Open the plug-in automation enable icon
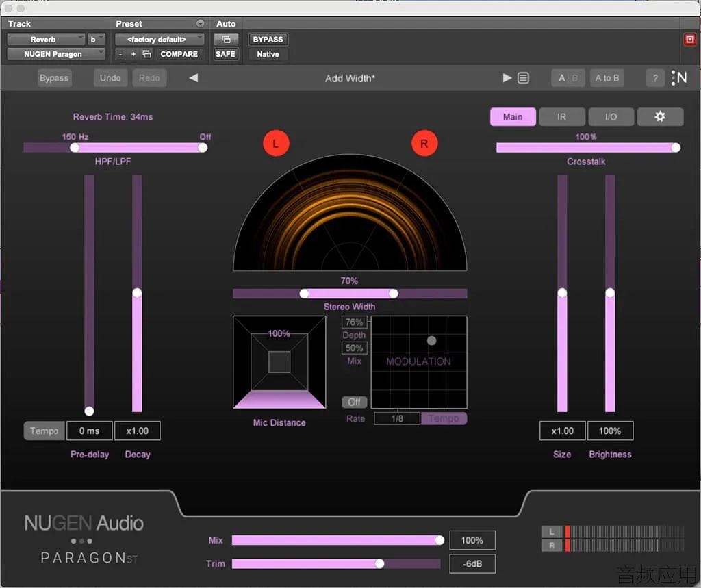The image size is (701, 588). click(x=226, y=39)
